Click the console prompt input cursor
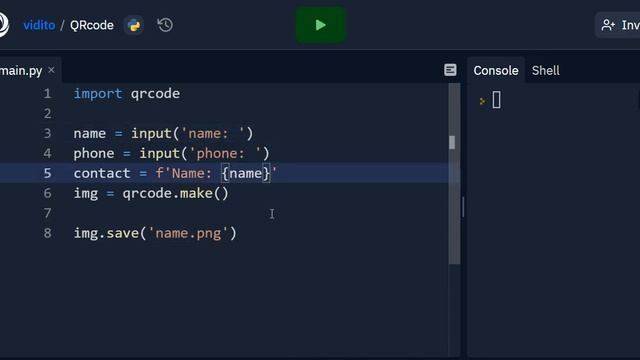The width and height of the screenshot is (640, 360). [x=496, y=100]
